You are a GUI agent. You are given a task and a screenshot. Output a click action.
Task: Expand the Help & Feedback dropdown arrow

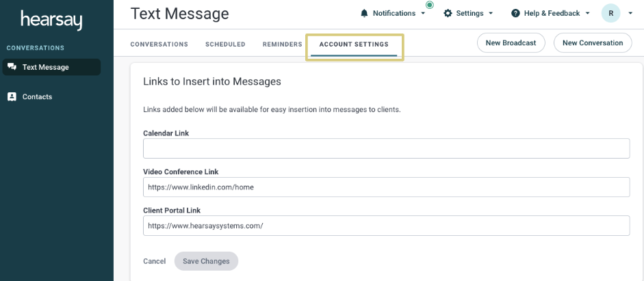click(x=587, y=14)
